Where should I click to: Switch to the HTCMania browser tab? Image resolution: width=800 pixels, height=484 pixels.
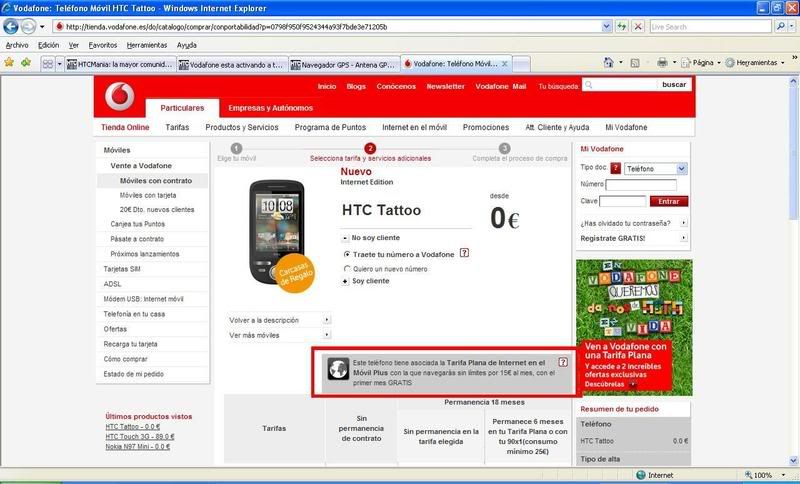pyautogui.click(x=120, y=65)
